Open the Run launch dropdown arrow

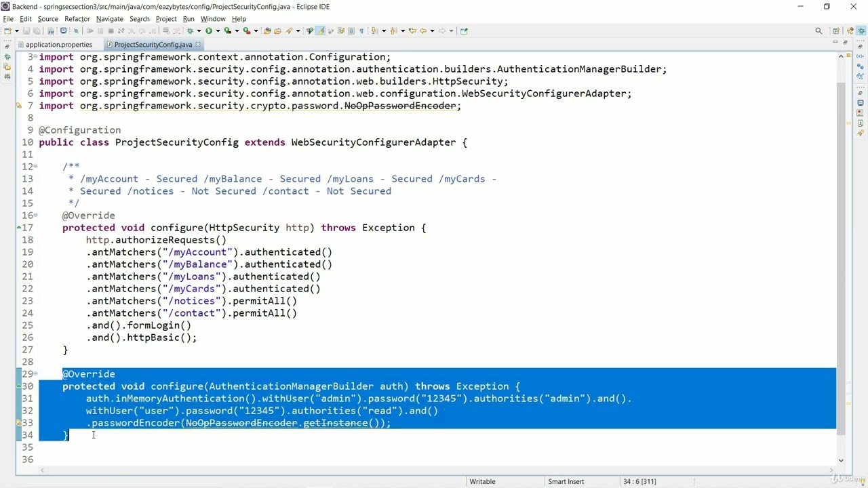pyautogui.click(x=218, y=30)
